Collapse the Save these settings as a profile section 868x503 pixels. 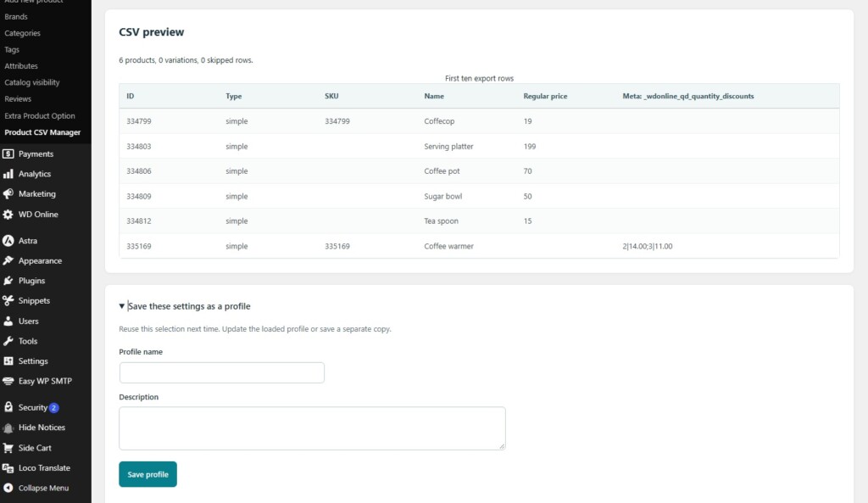click(184, 306)
